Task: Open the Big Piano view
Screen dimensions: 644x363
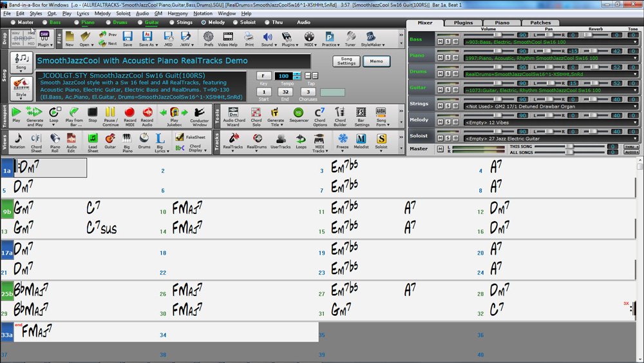Action: [x=127, y=142]
